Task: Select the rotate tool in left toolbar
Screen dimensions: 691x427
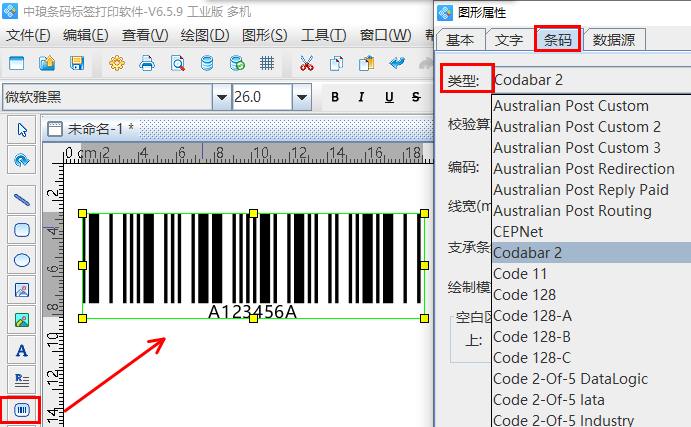Action: pos(22,160)
